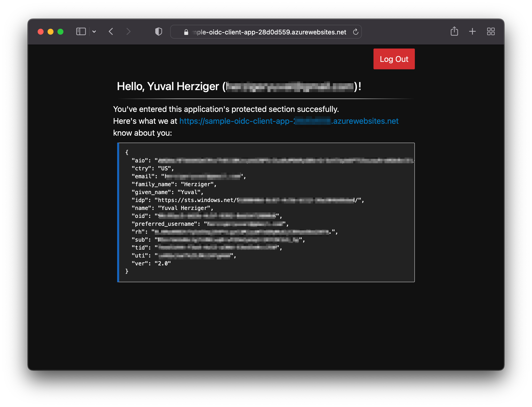
Task: Click the "family_name": "Herziger" line
Action: coord(174,184)
